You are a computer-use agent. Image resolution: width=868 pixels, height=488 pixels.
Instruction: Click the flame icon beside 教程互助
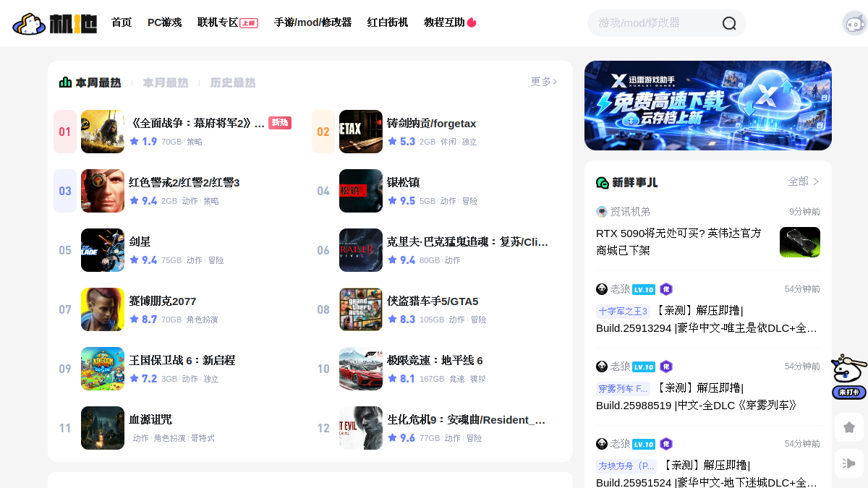pos(472,22)
